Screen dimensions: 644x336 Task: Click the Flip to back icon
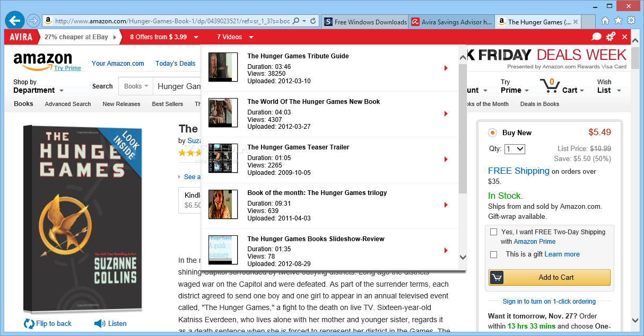click(x=30, y=323)
